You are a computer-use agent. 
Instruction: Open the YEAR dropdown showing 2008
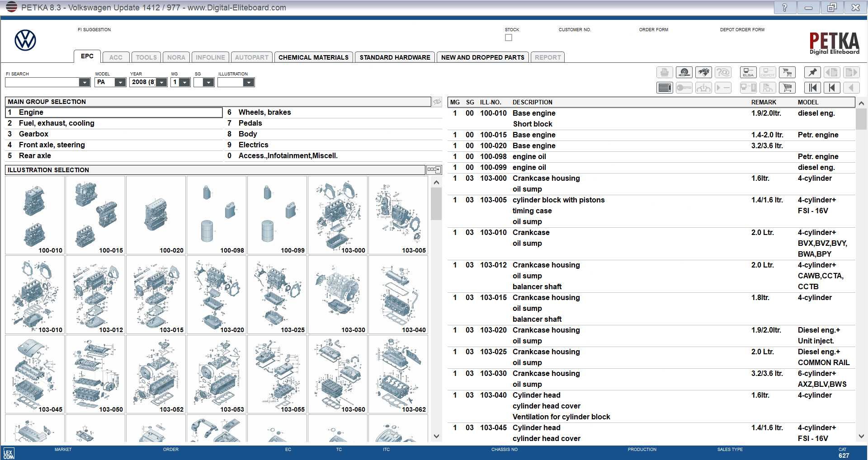pos(161,82)
